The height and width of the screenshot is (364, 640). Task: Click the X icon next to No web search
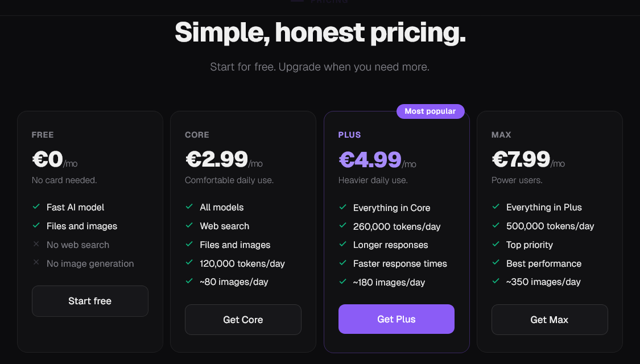pos(36,245)
